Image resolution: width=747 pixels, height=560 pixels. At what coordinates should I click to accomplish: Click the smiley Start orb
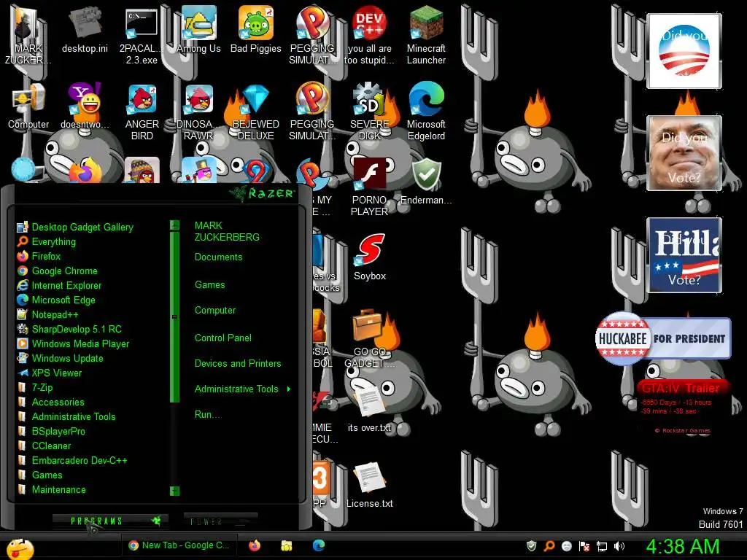(19, 549)
